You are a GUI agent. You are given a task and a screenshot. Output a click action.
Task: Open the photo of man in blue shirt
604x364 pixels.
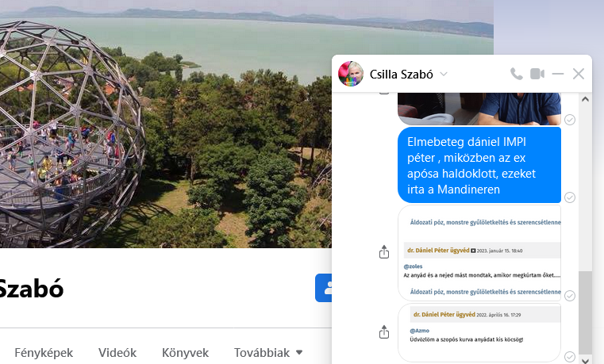(479, 109)
